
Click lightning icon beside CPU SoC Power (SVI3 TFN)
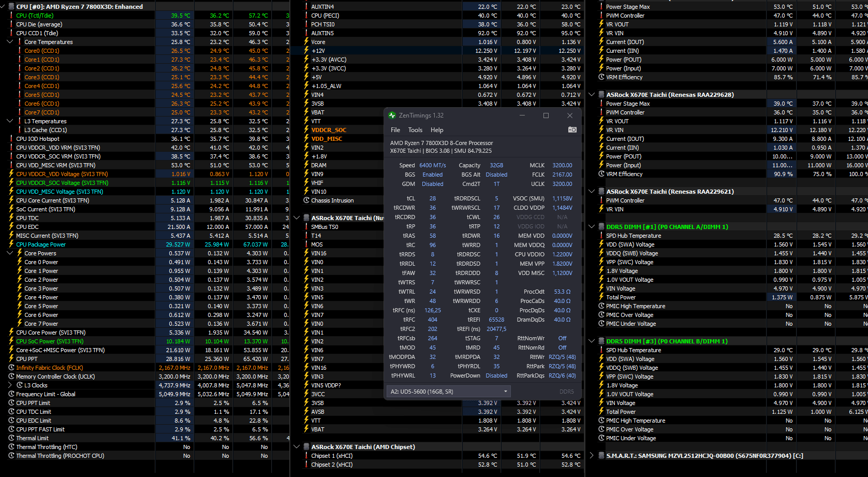click(11, 341)
